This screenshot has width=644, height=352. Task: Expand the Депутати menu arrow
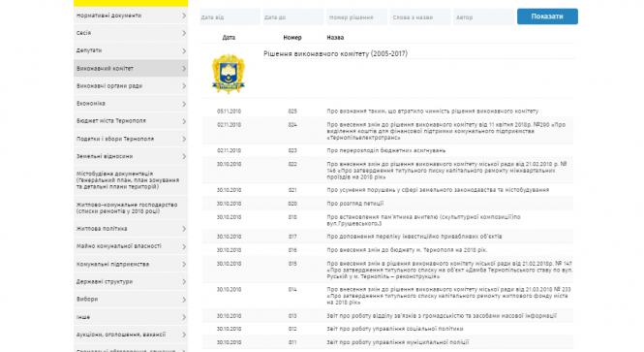coord(184,51)
